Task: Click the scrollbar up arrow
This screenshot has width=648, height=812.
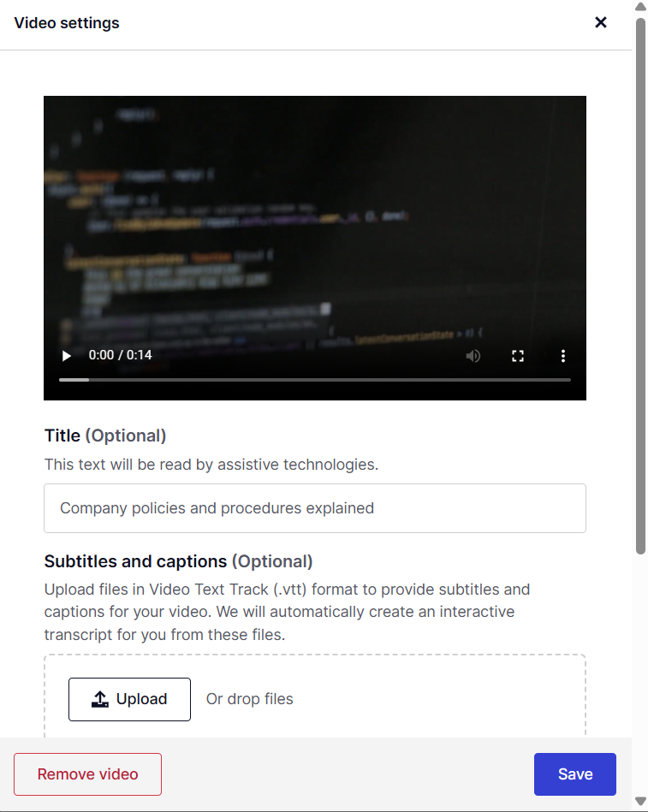Action: [x=641, y=6]
